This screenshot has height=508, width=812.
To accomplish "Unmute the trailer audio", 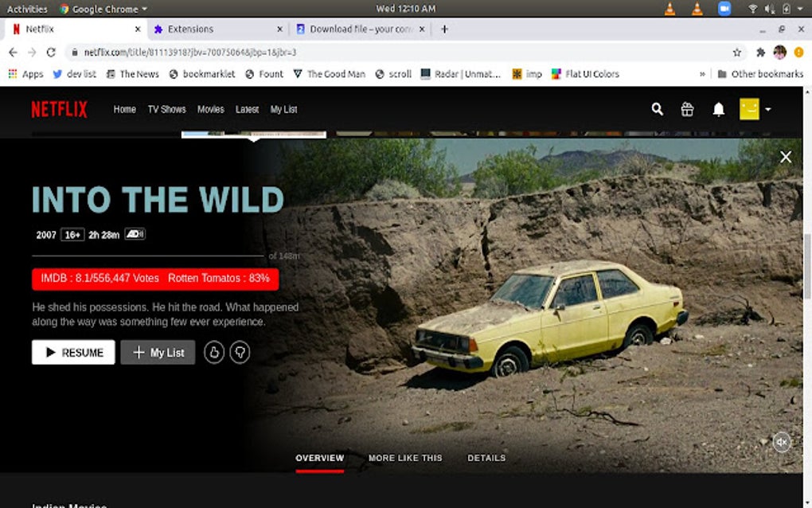I will point(781,441).
